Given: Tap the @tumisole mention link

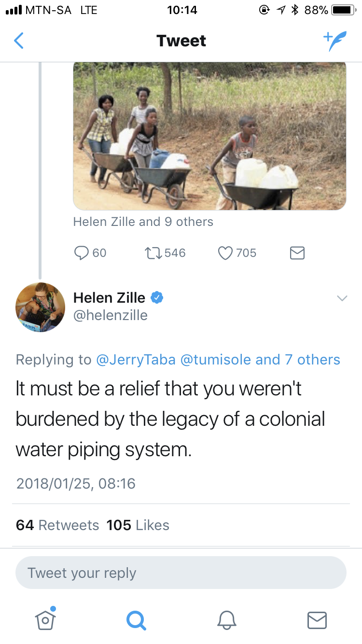Looking at the screenshot, I should (x=216, y=360).
